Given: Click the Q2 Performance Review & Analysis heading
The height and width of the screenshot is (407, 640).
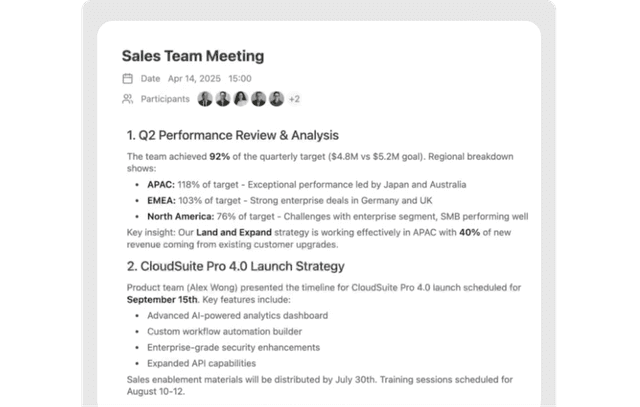Looking at the screenshot, I should (x=233, y=135).
